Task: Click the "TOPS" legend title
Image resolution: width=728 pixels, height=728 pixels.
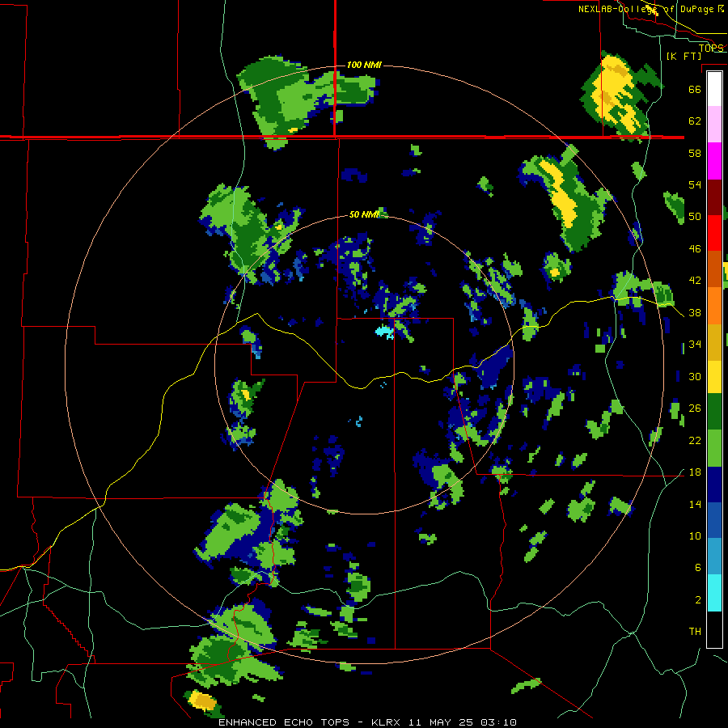Action: (711, 48)
